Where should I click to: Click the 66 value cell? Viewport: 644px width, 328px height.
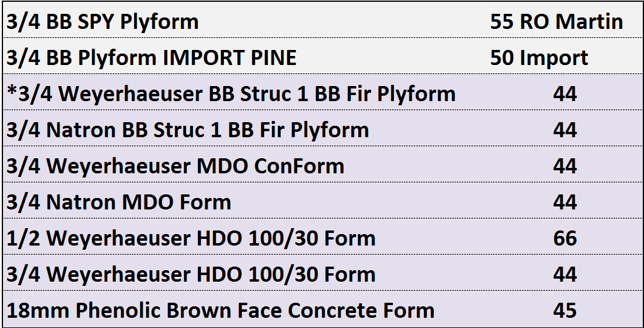(x=565, y=238)
